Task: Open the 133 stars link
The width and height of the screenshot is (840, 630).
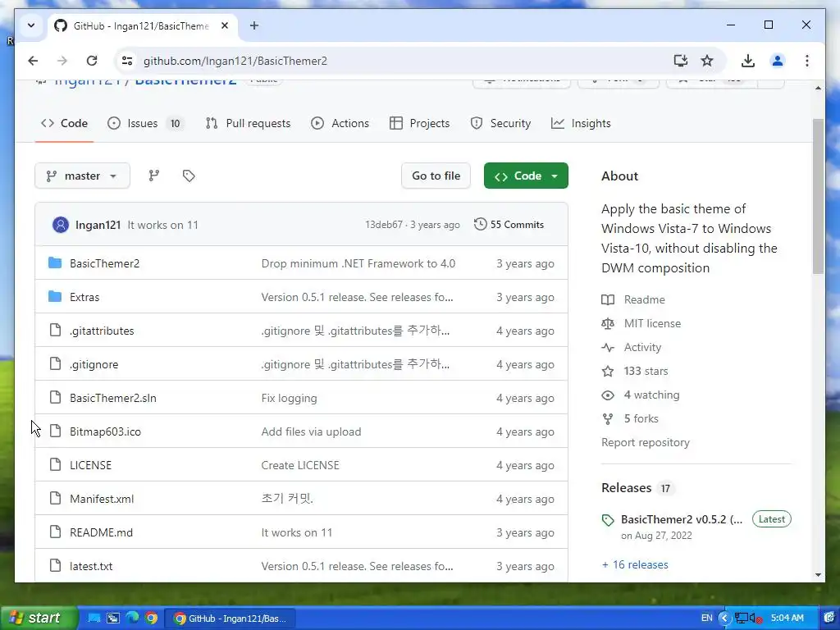Action: (x=635, y=372)
